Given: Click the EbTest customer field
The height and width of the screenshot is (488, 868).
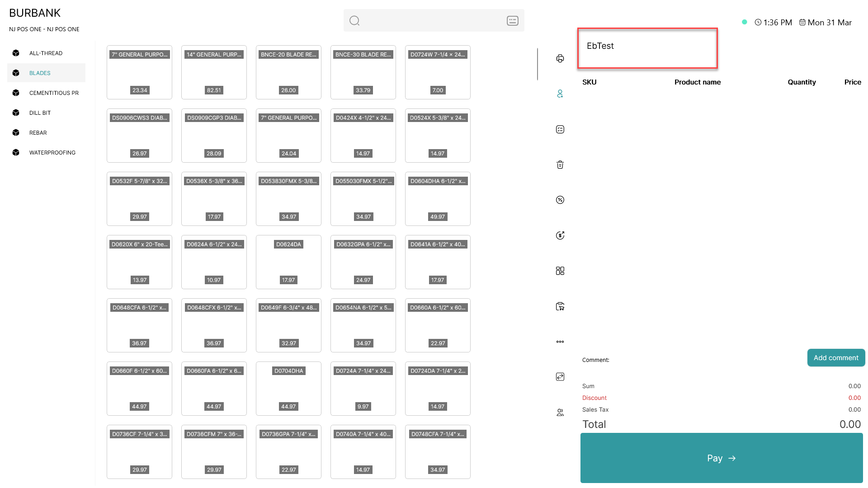Looking at the screenshot, I should point(647,48).
